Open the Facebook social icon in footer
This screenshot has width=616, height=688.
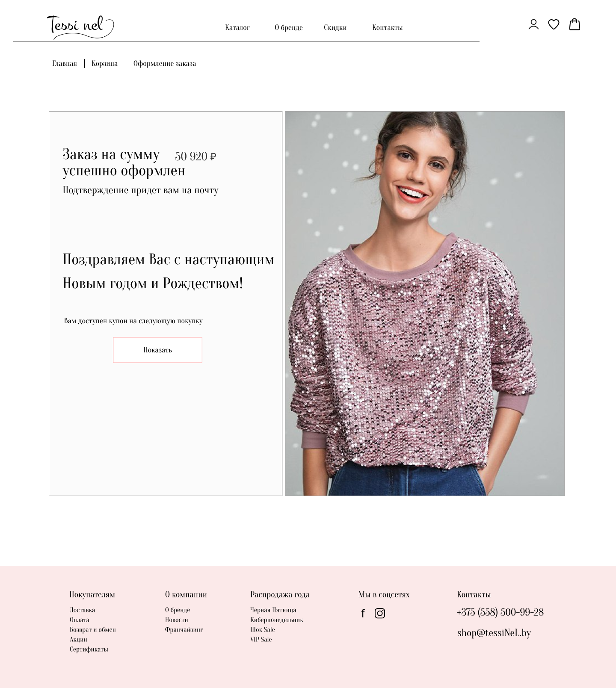click(x=363, y=613)
